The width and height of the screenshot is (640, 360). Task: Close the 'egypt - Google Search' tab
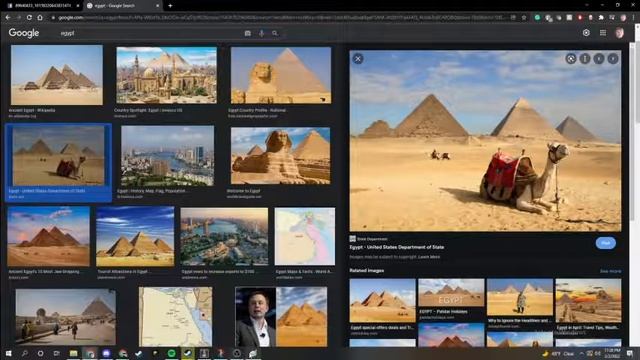158,6
